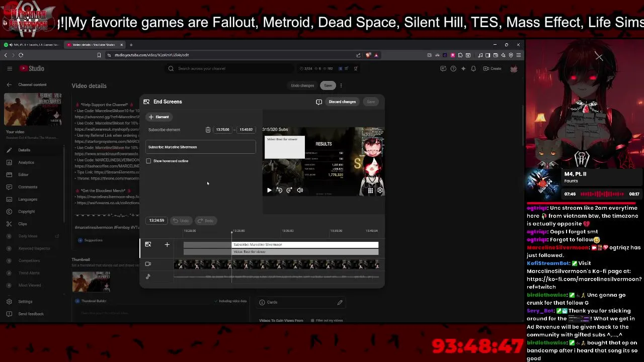
Task: Open preview player settings gear
Action: pos(380,190)
